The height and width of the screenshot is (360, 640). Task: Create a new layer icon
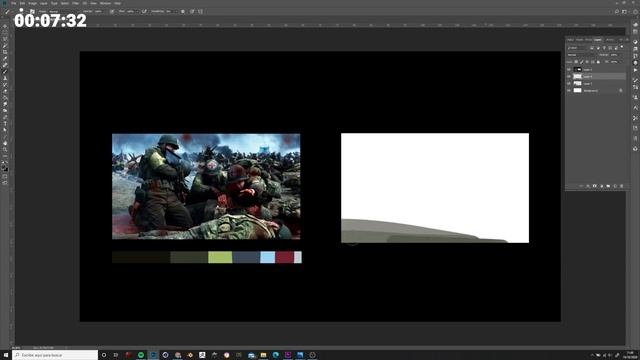(x=616, y=186)
